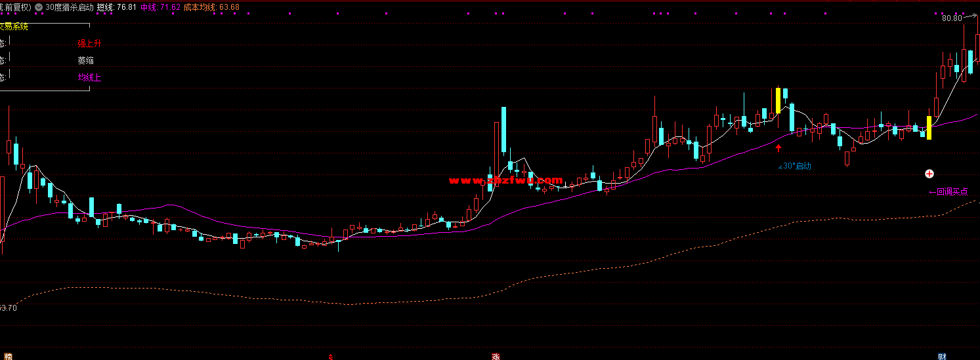Select the first yellow signal candle
The width and height of the screenshot is (980, 360).
pos(778,100)
